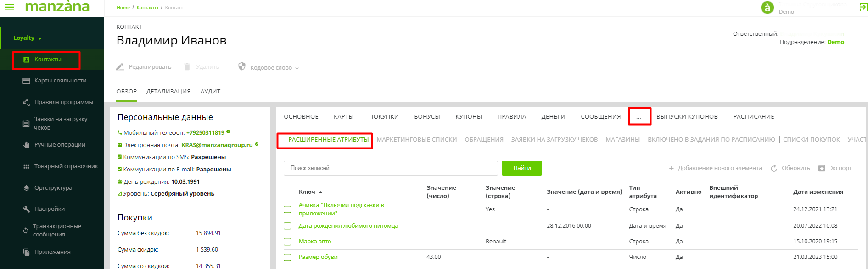Viewport: 868px width, 269px height.
Task: Switch to the ДЕТАЛИЗАЦИЯ tab
Action: [x=168, y=92]
